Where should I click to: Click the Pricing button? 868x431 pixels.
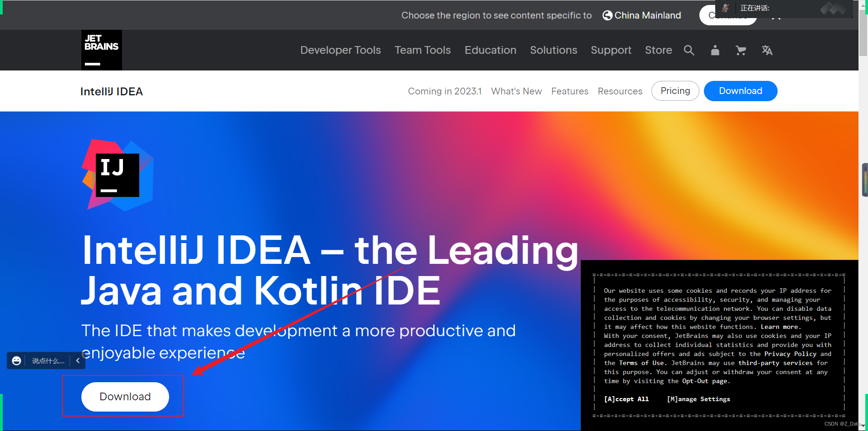pos(675,91)
